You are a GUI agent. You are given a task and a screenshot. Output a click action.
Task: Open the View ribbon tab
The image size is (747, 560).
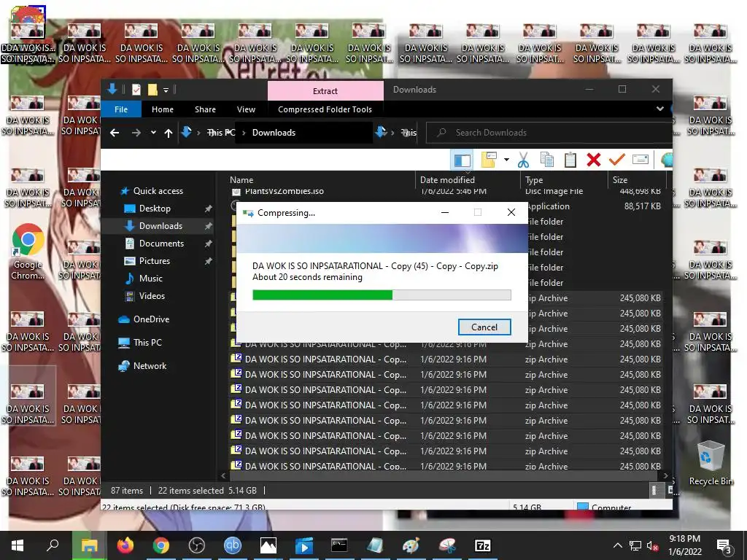247,109
